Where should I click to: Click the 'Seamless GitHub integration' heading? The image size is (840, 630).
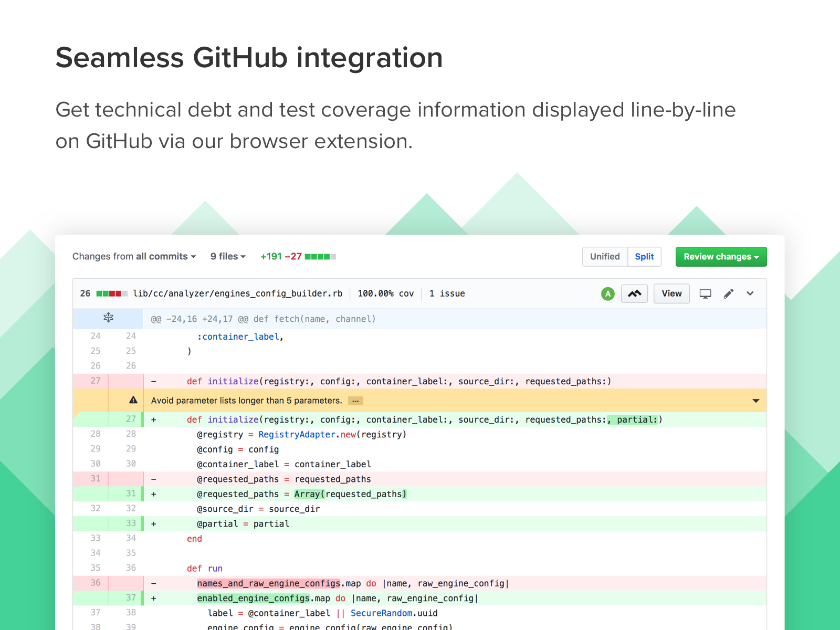coord(249,57)
